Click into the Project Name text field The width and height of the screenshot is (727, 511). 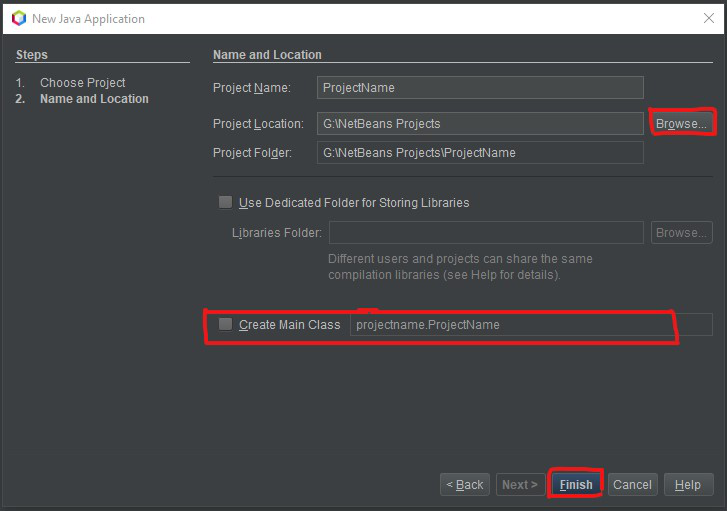480,88
